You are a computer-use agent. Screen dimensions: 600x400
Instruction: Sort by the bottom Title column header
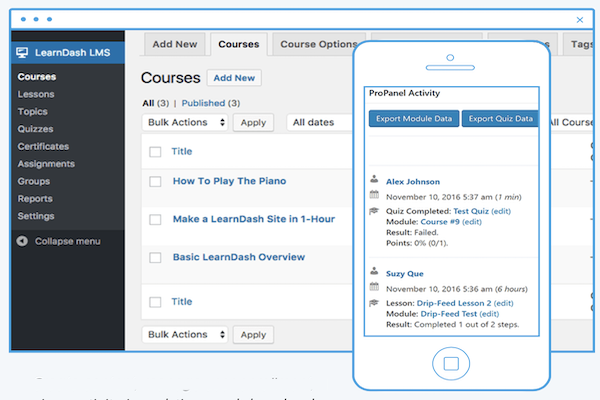coord(182,302)
